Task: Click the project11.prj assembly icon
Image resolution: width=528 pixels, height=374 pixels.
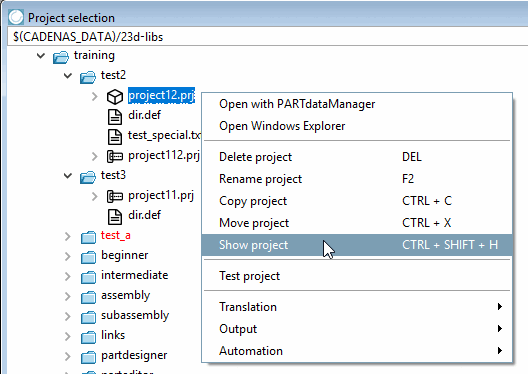Action: [x=115, y=196]
